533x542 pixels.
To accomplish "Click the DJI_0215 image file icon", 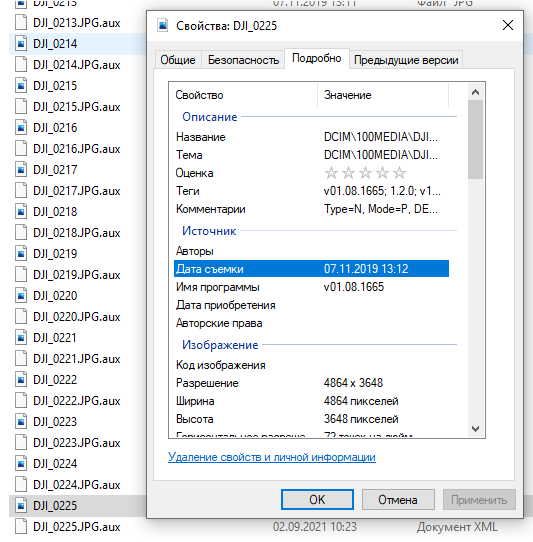I will pos(21,86).
